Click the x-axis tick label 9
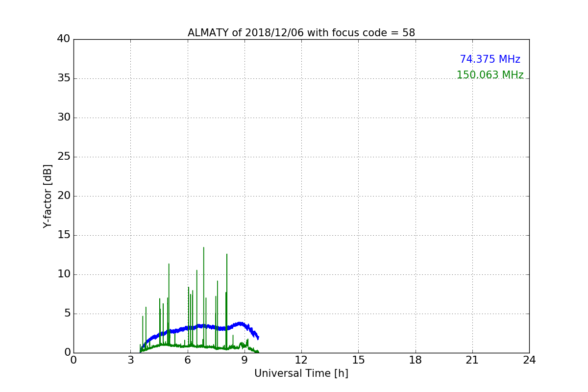Screen dimensions: 588x392 245,360
